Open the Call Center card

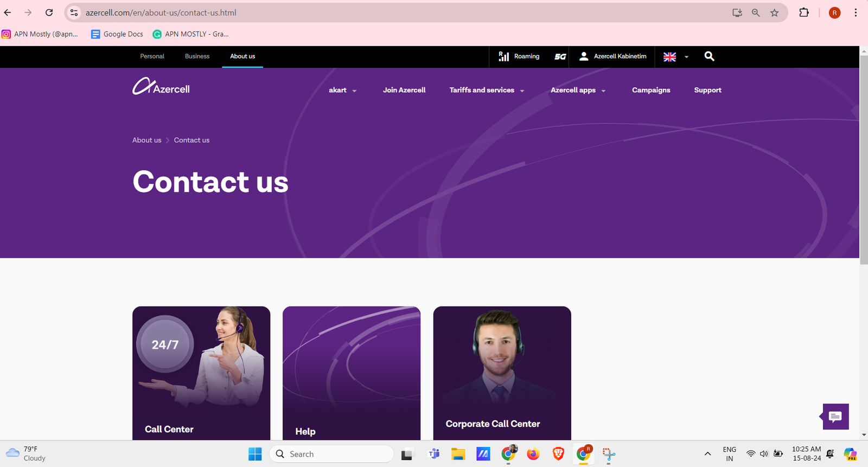pos(201,373)
